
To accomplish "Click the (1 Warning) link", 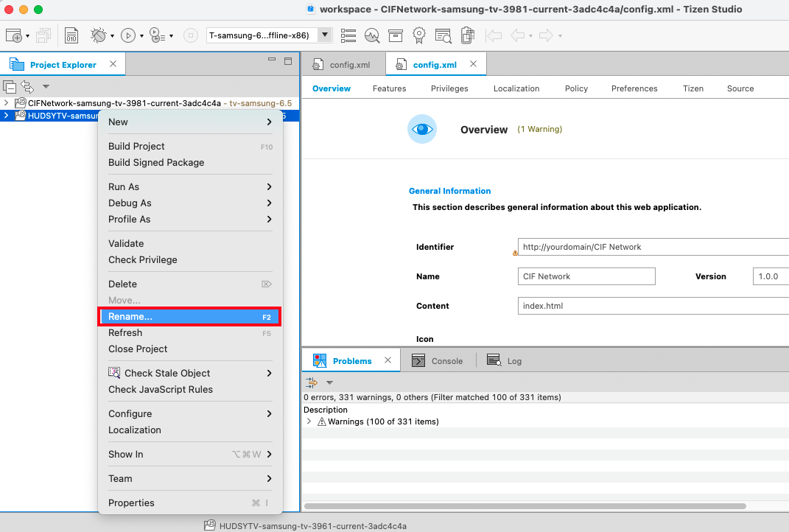I will coord(539,130).
